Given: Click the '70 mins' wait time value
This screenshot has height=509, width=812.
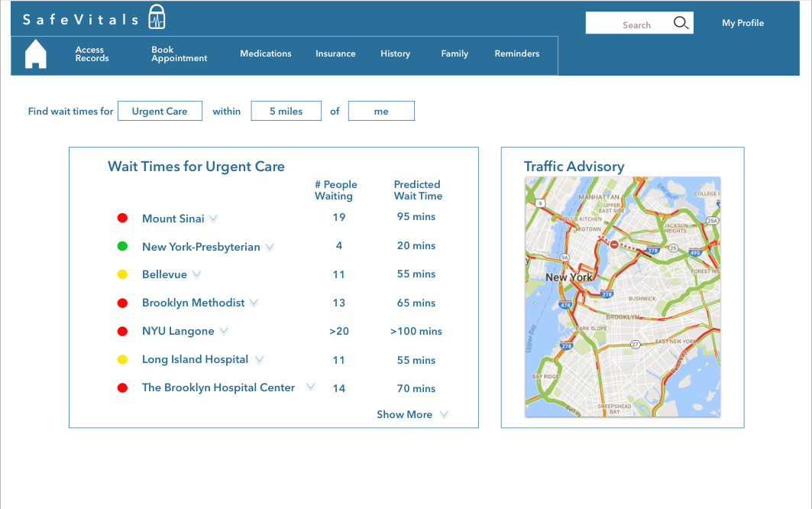Looking at the screenshot, I should [x=416, y=388].
